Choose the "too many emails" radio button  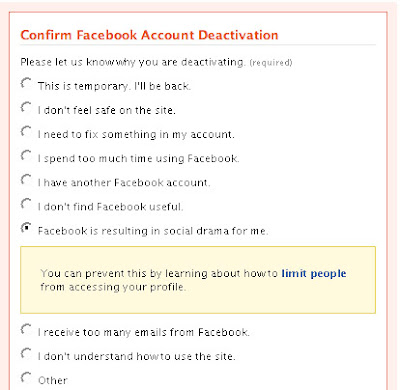click(x=26, y=329)
